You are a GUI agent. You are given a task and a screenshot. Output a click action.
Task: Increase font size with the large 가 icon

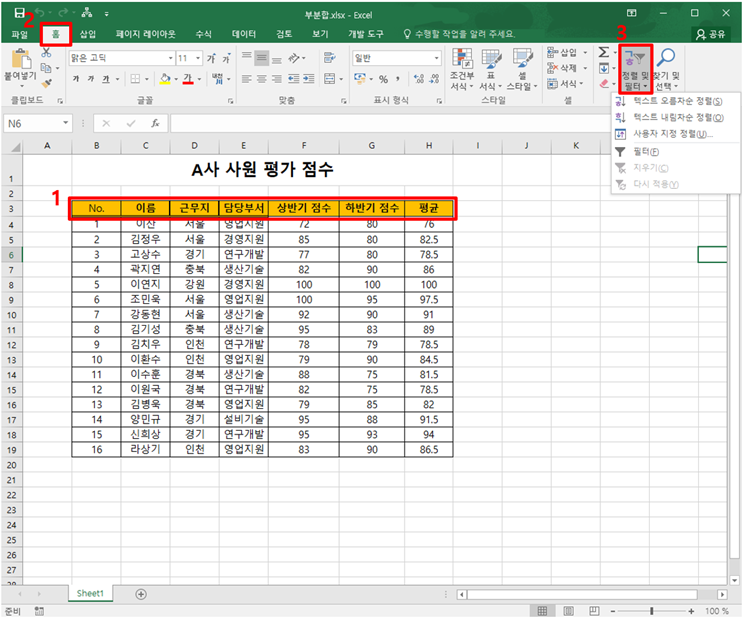[x=211, y=58]
